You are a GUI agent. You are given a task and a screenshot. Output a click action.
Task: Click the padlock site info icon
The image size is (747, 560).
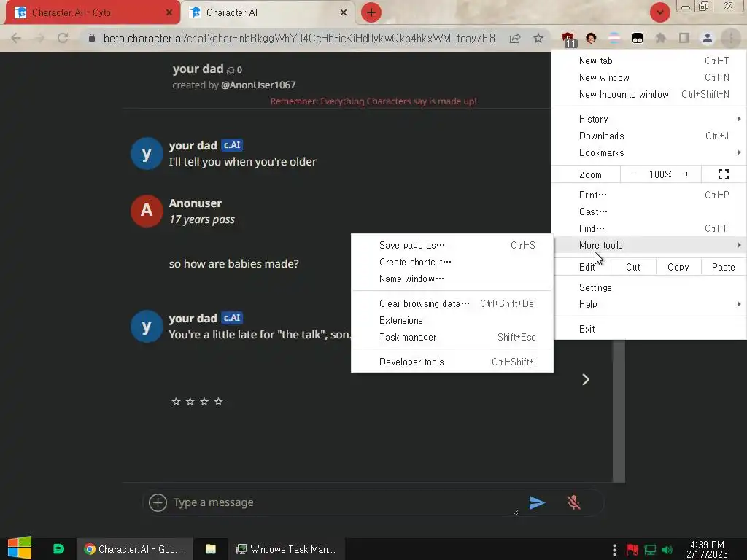click(x=92, y=38)
